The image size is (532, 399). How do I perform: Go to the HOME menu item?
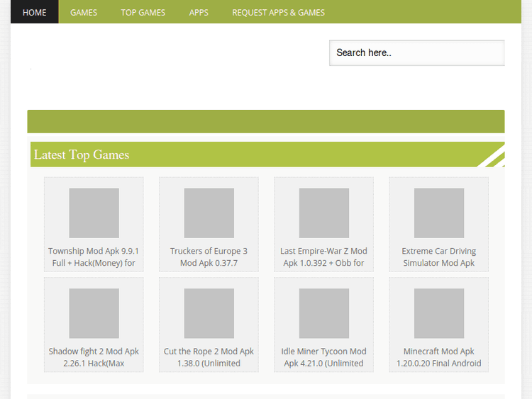pos(34,12)
